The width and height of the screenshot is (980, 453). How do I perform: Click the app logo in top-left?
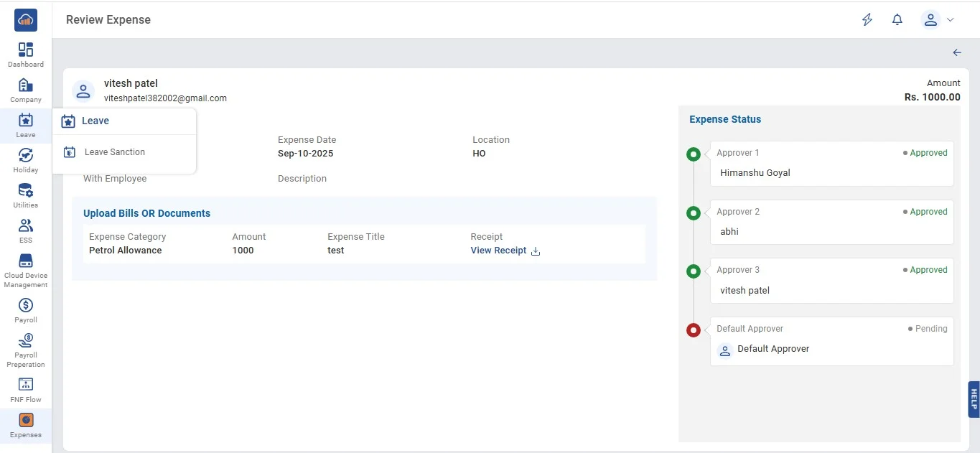(x=26, y=20)
